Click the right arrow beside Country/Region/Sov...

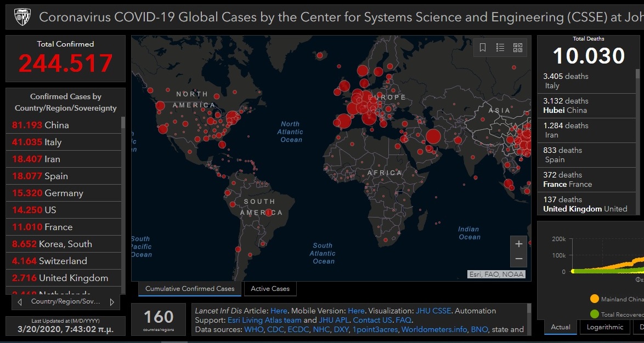pos(112,302)
